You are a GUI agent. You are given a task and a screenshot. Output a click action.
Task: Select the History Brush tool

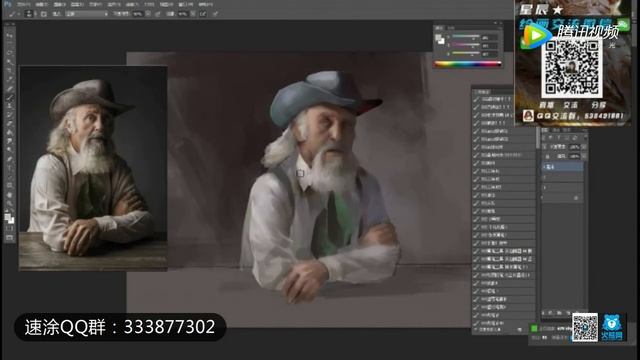9,115
